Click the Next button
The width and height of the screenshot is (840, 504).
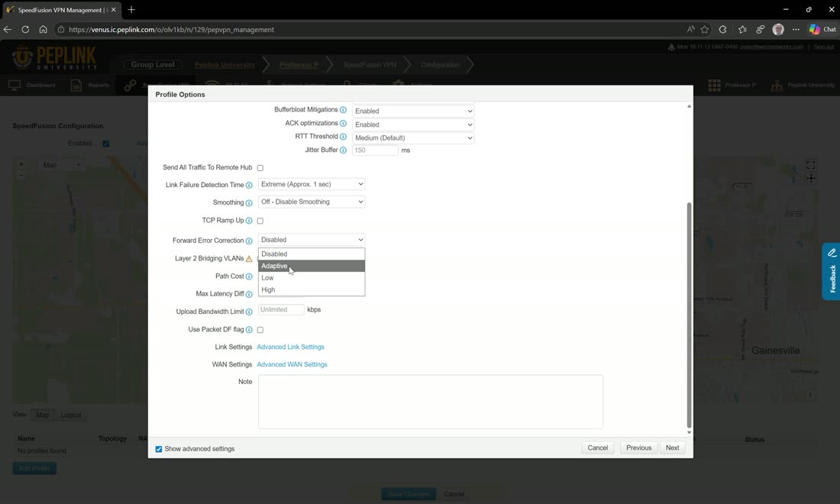click(x=672, y=447)
